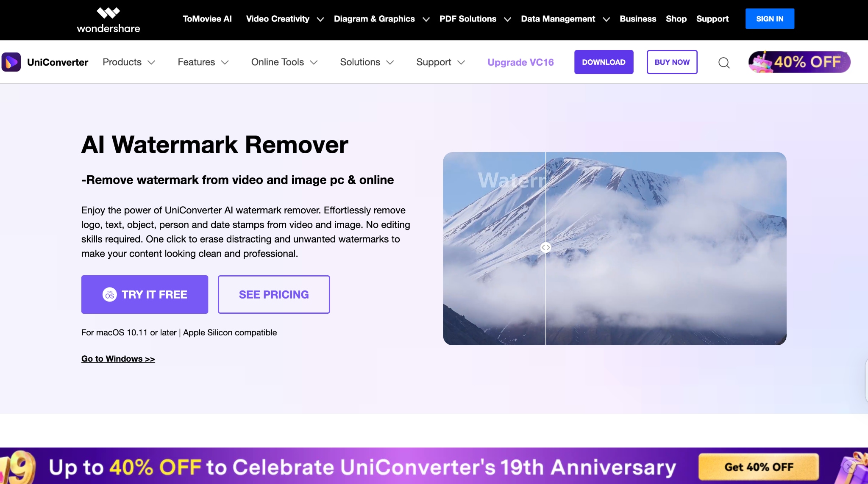Click the 40% OFF cake badge

799,62
